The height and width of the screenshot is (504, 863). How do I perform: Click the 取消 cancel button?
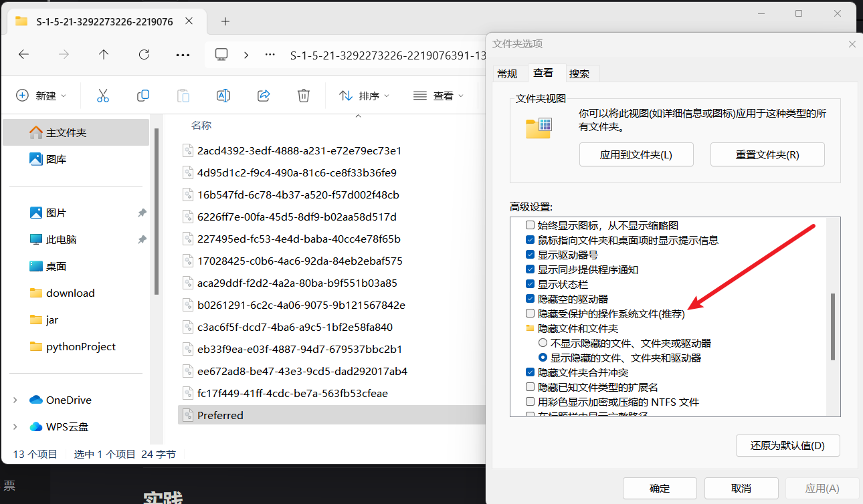tap(741, 489)
